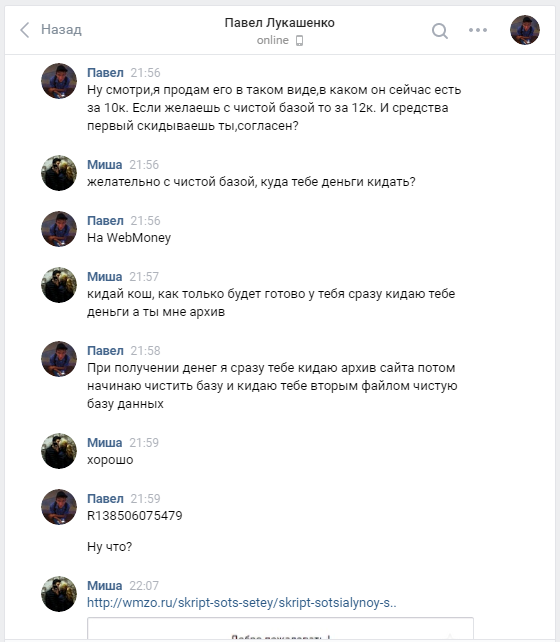Click Павел's avatar beside R138506075479 message
The width and height of the screenshot is (560, 642).
click(x=59, y=507)
